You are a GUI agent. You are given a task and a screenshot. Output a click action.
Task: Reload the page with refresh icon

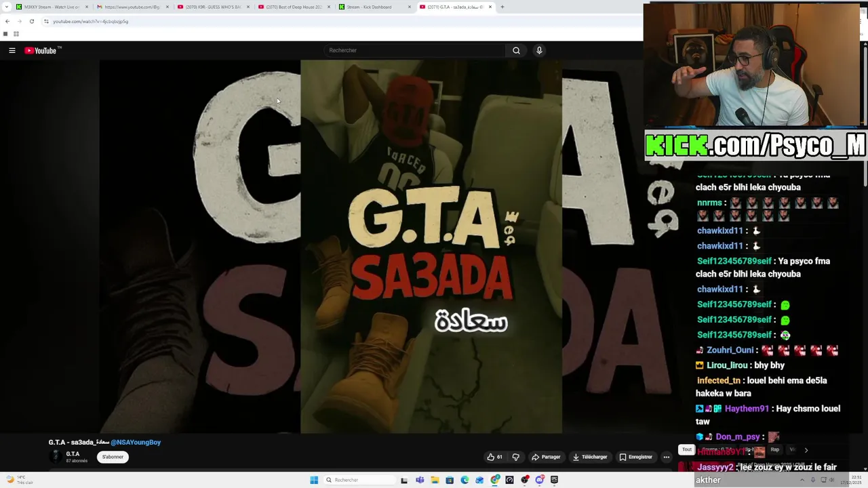(31, 21)
